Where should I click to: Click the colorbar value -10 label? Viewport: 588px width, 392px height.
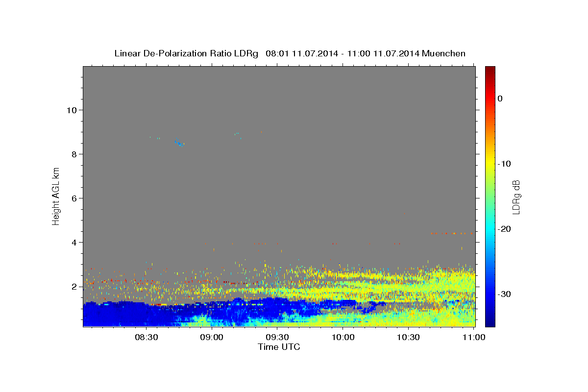[x=505, y=164]
